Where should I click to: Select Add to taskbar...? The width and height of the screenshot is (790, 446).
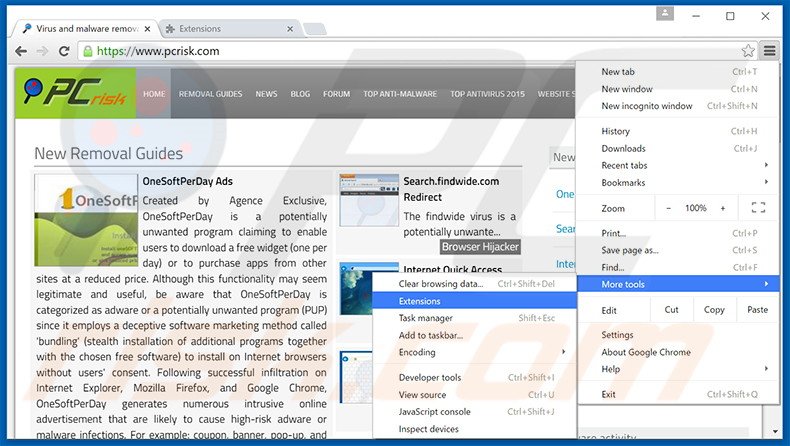coord(475,336)
